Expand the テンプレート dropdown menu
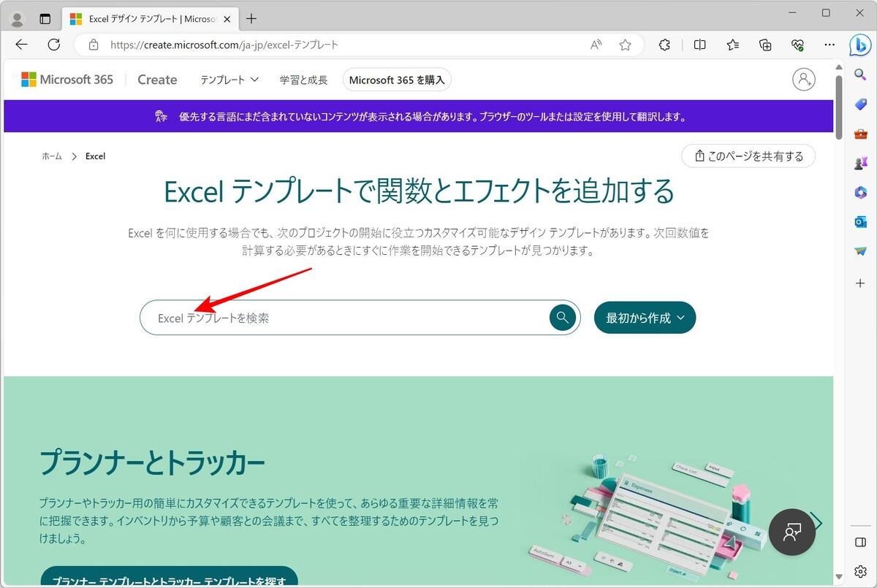 click(x=229, y=80)
